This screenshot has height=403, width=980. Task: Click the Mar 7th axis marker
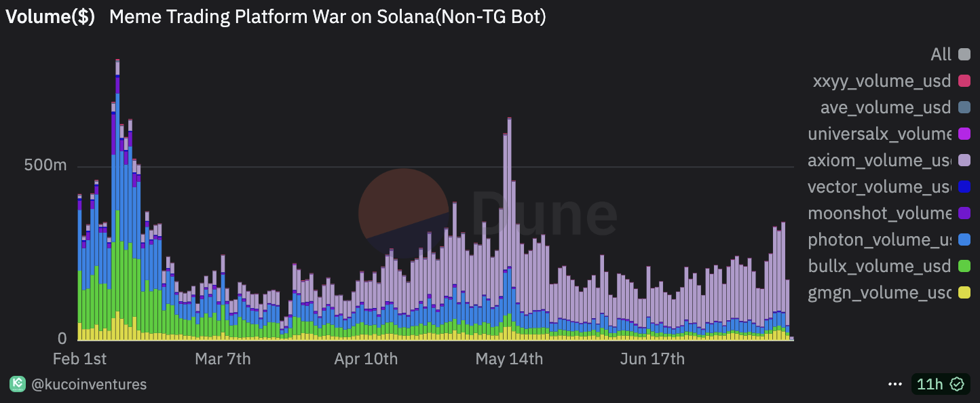(223, 359)
